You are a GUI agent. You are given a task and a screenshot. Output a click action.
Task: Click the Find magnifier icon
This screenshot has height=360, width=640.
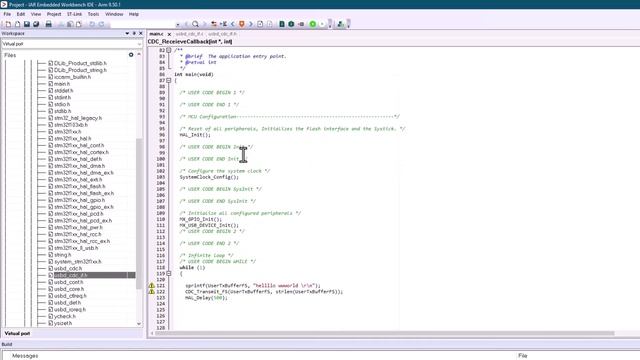196,24
